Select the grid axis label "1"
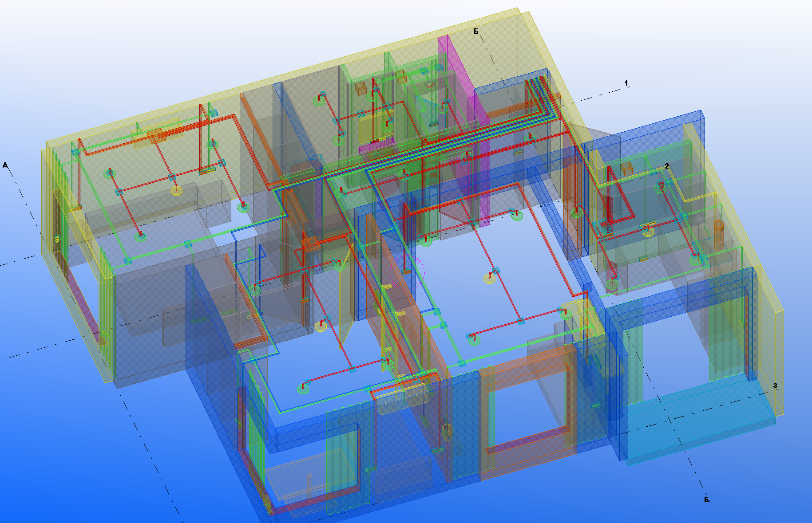 (x=626, y=83)
